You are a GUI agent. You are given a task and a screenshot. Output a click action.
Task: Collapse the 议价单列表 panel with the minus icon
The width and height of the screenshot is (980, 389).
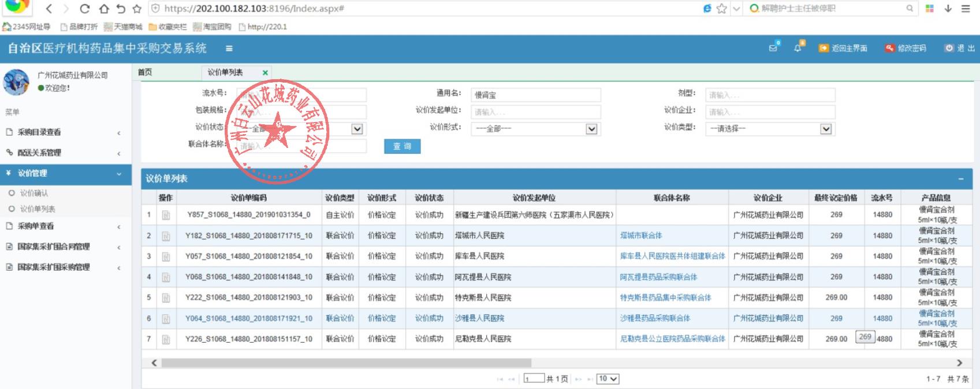961,179
